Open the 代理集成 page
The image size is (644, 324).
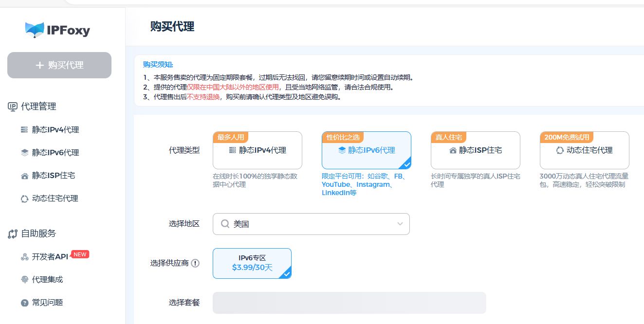[x=47, y=280]
